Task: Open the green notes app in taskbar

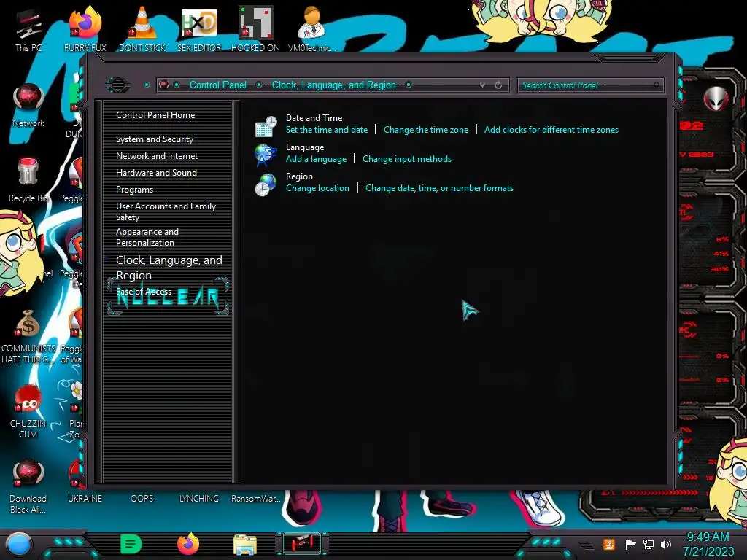Action: click(x=131, y=544)
